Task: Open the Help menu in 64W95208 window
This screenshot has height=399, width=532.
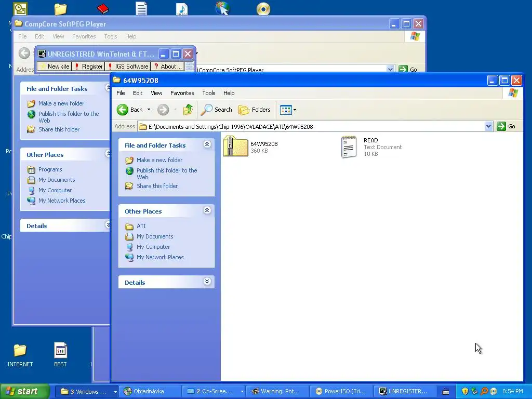Action: point(229,93)
